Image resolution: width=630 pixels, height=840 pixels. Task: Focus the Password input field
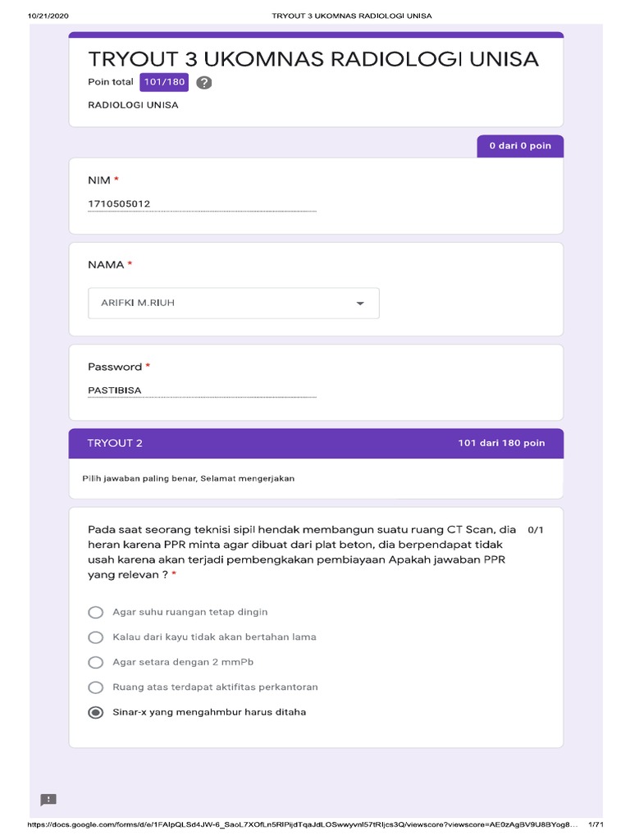click(x=202, y=390)
